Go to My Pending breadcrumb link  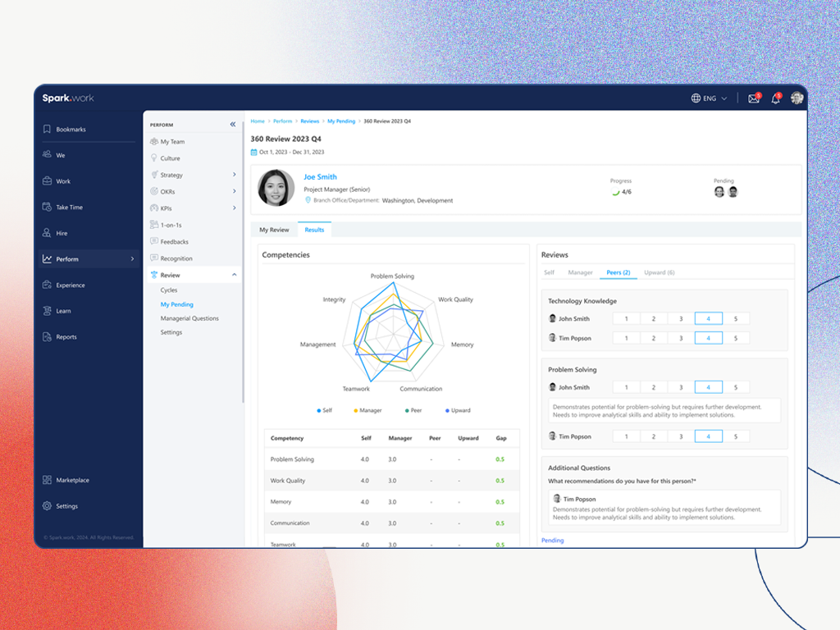pos(341,121)
